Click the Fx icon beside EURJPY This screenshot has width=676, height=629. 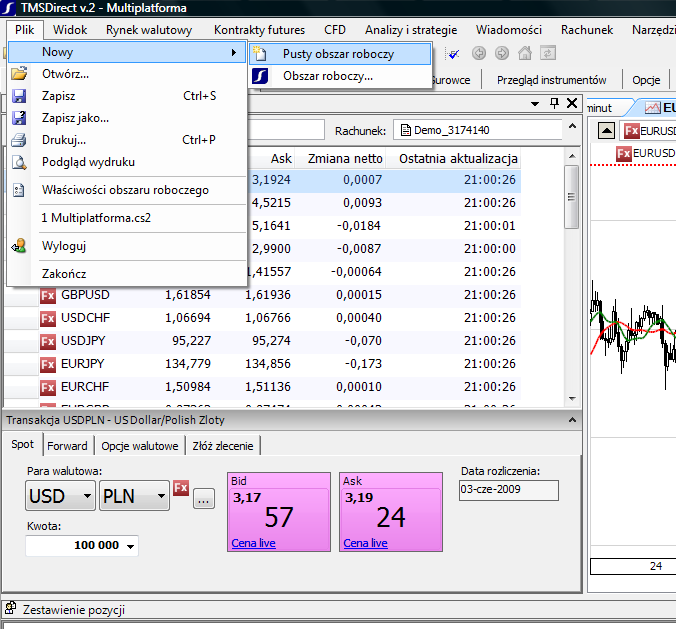(48, 364)
